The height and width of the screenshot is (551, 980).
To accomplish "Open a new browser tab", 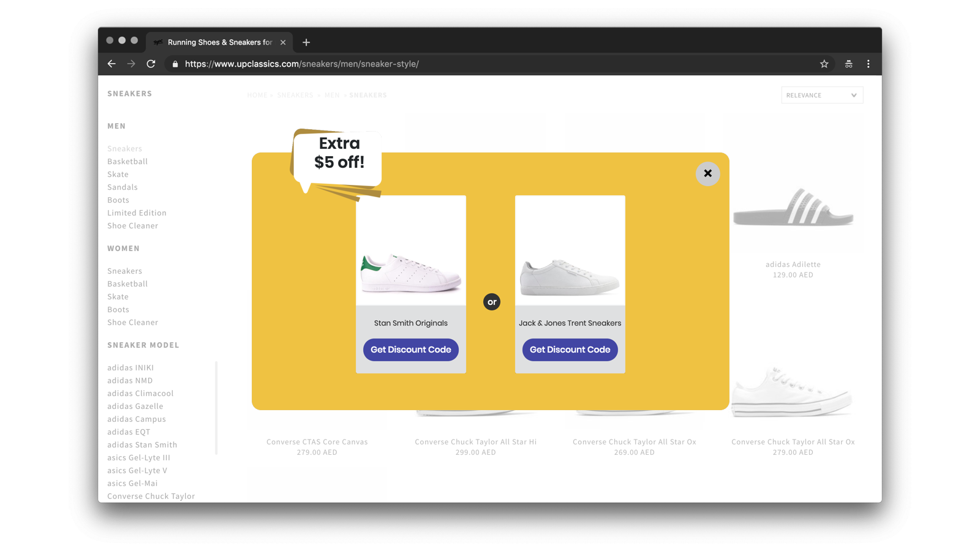I will point(306,42).
